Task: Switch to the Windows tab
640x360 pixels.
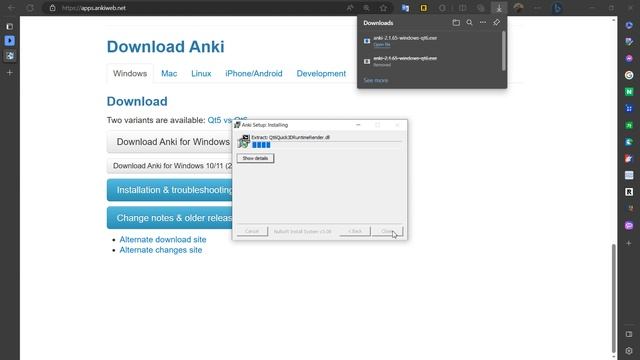Action: point(130,73)
